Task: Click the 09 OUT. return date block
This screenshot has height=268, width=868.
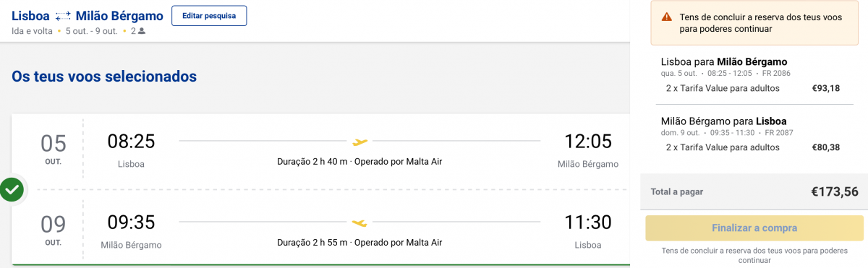Action: (x=53, y=230)
